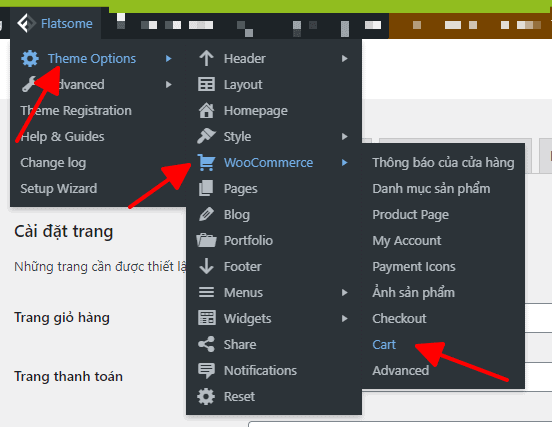Viewport: 552px width, 427px height.
Task: Click the Layout grid icon
Action: click(x=206, y=84)
